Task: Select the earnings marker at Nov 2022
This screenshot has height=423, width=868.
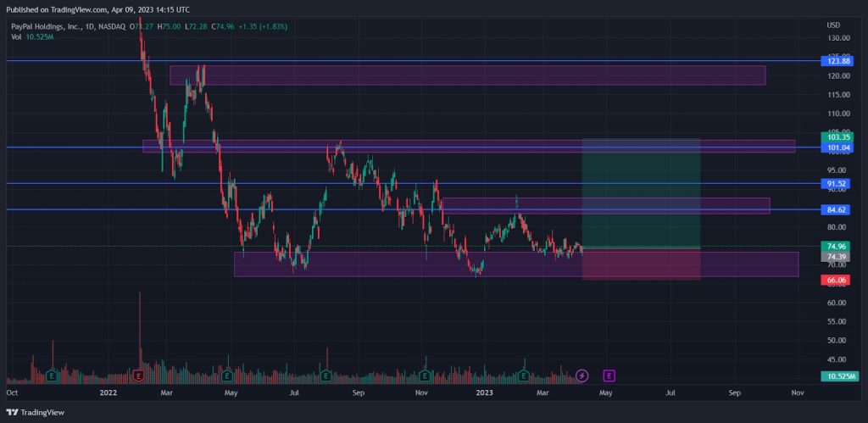Action: pyautogui.click(x=425, y=376)
